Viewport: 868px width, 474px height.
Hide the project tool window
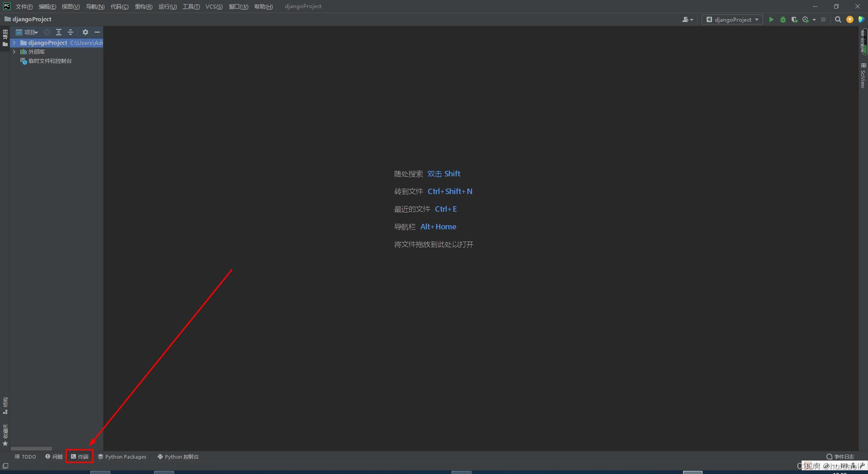click(x=97, y=32)
